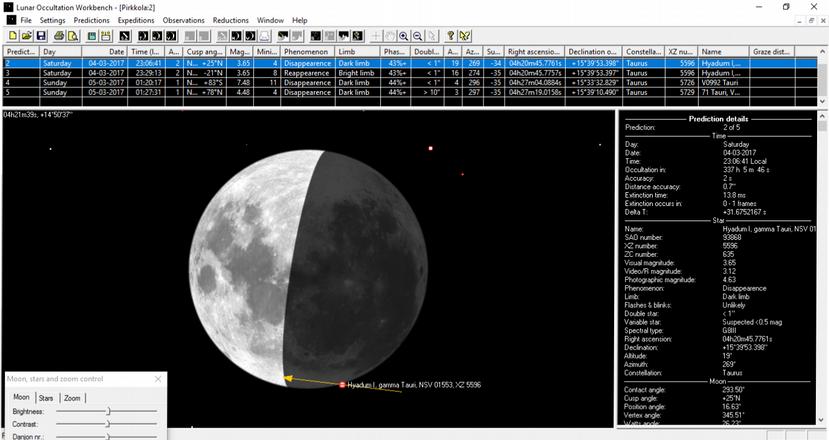The image size is (829, 440).
Task: Switch to the Zoom tab
Action: point(72,398)
